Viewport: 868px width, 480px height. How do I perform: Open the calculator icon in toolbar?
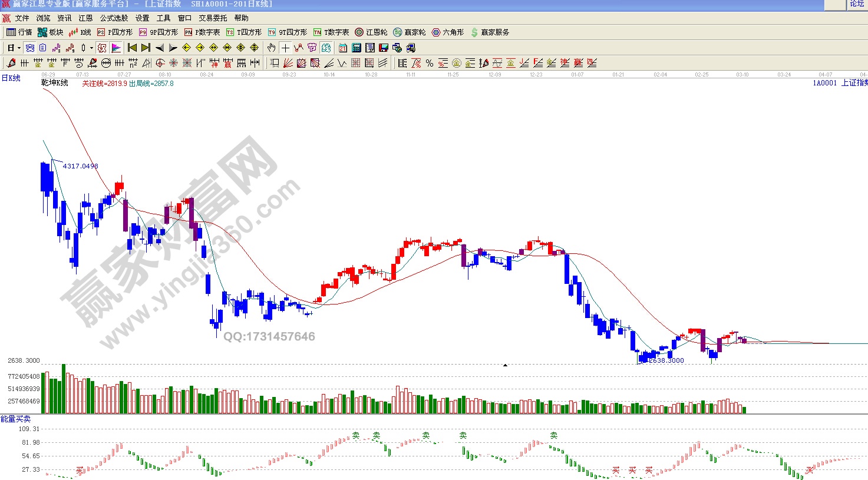pyautogui.click(x=357, y=48)
